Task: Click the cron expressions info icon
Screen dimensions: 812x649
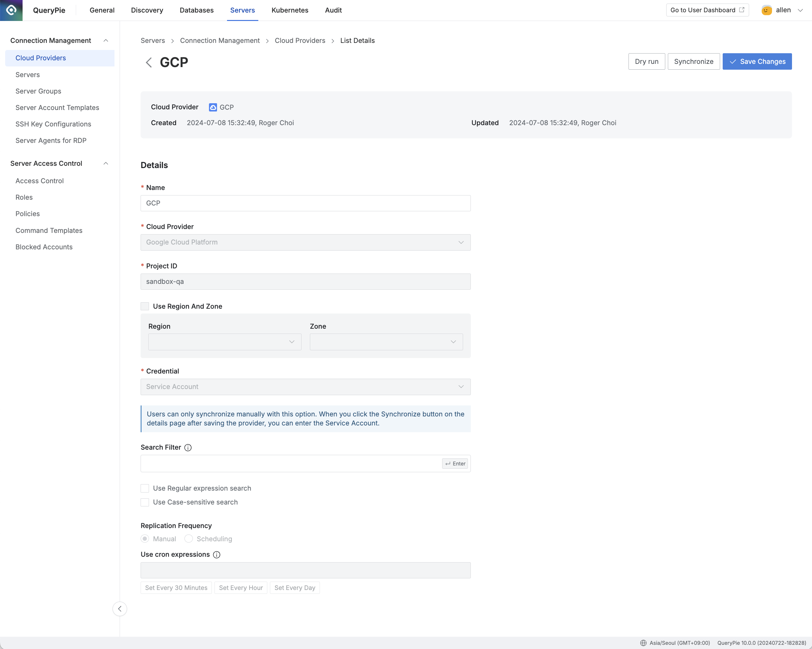Action: (x=217, y=554)
